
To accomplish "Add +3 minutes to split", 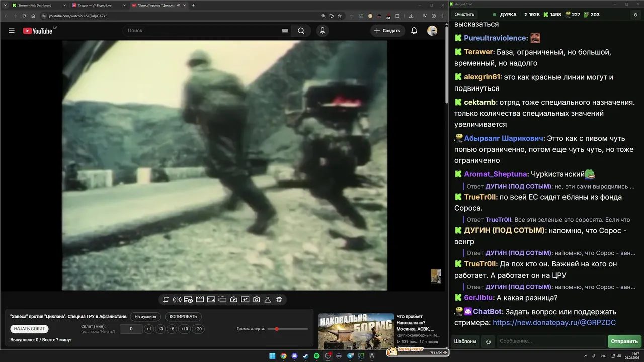I will pyautogui.click(x=160, y=329).
